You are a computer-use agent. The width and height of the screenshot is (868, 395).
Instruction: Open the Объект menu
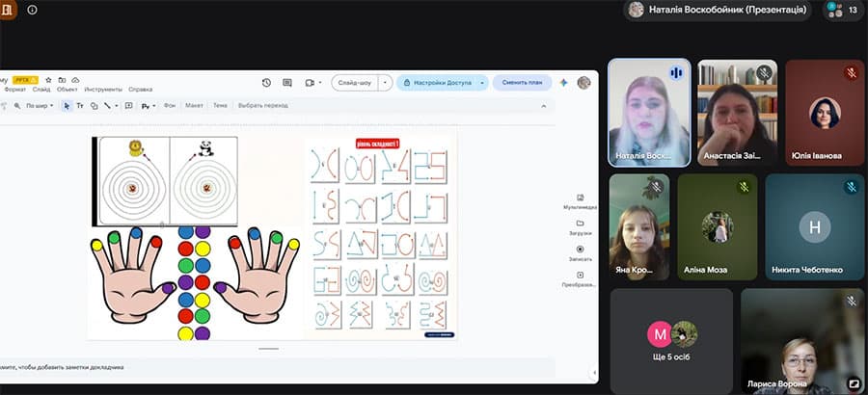[68, 89]
